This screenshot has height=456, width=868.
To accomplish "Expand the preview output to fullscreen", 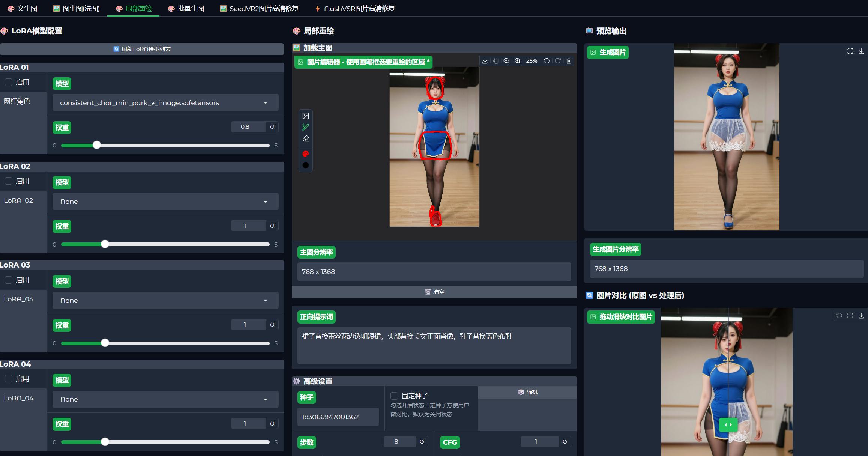I will [850, 51].
